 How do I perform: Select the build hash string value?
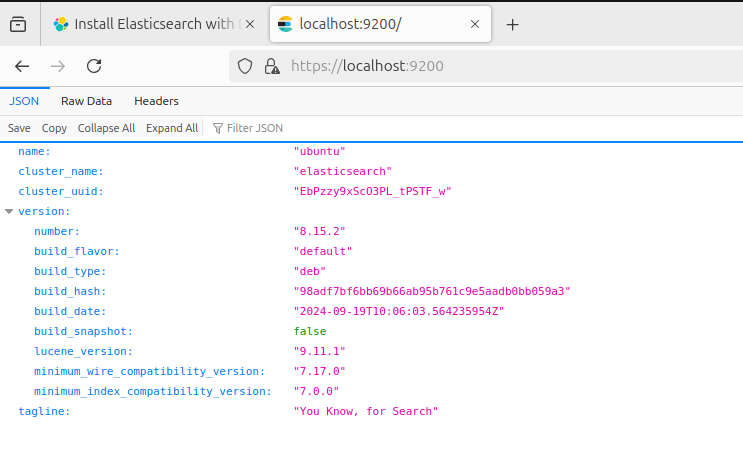[x=432, y=291]
